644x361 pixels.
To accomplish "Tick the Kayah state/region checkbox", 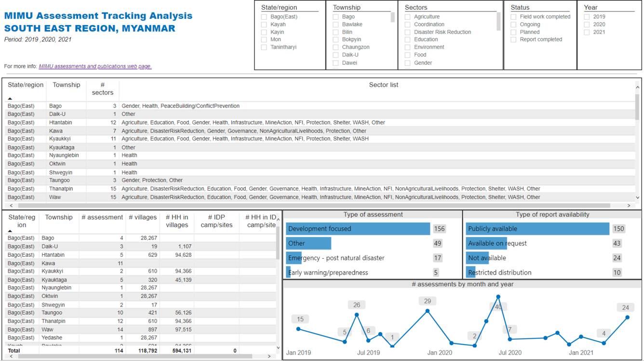I will (x=264, y=25).
